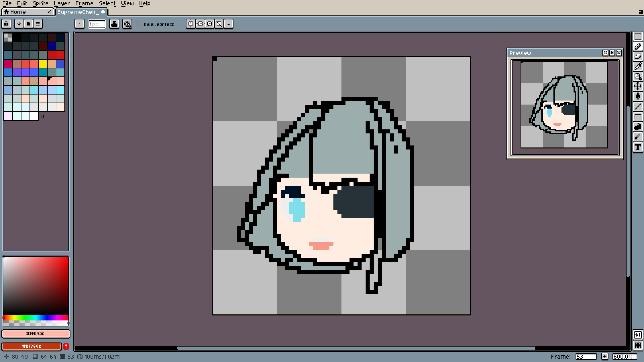Enable the Pixel-perfect checkbox

pos(139,24)
